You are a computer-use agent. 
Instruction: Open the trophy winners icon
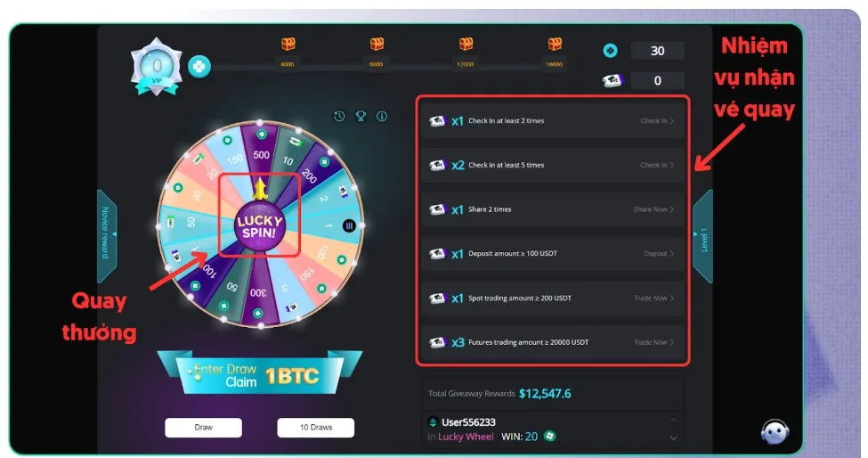tap(361, 117)
